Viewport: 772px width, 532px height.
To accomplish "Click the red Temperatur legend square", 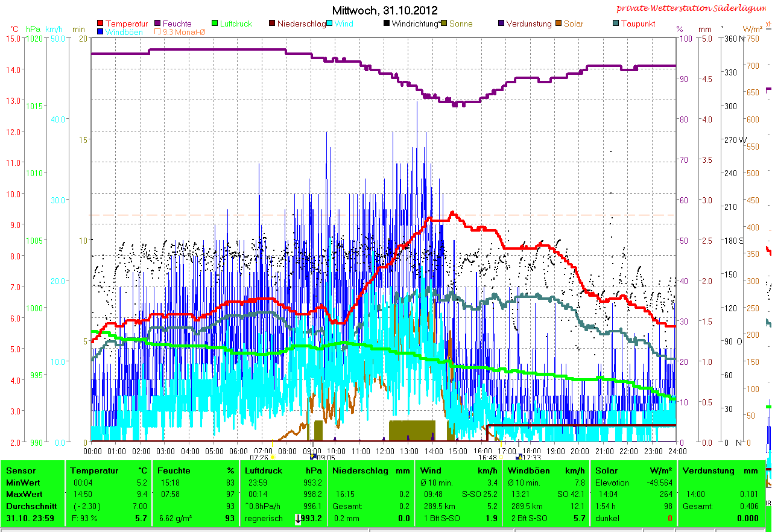I will (x=100, y=24).
